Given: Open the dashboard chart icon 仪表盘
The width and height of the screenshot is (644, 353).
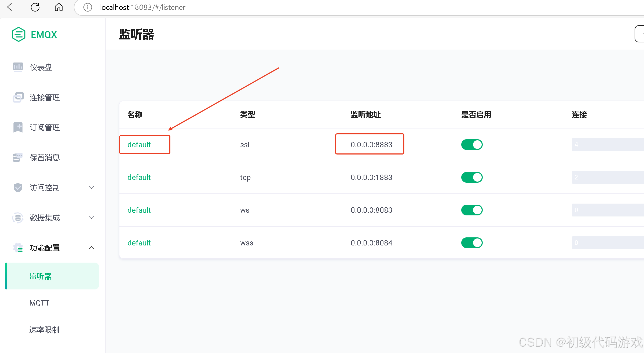Looking at the screenshot, I should tap(18, 67).
